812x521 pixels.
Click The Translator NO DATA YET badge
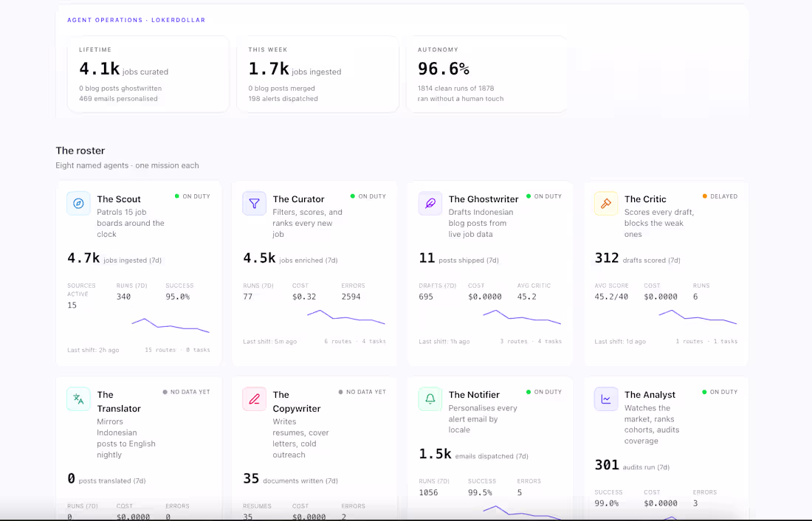click(x=187, y=392)
